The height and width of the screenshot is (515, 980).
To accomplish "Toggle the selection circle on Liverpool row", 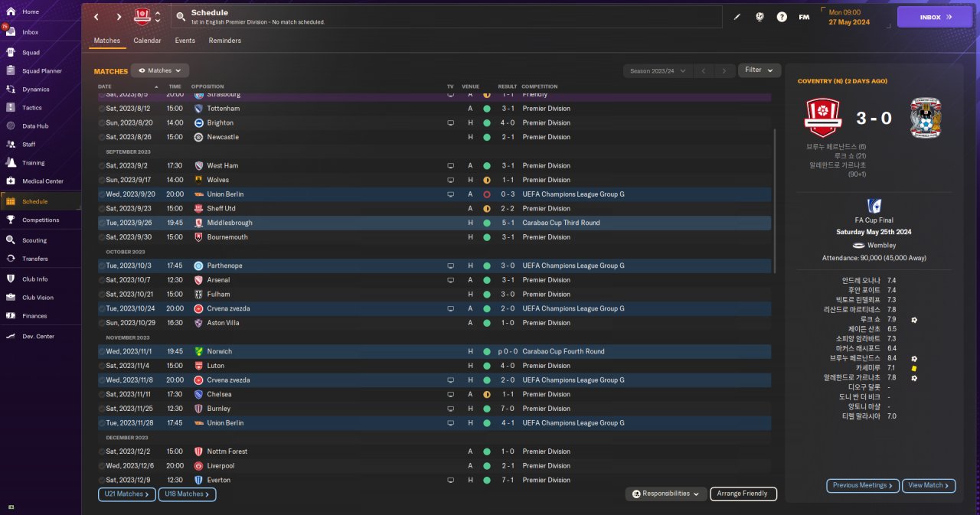I will [x=102, y=465].
